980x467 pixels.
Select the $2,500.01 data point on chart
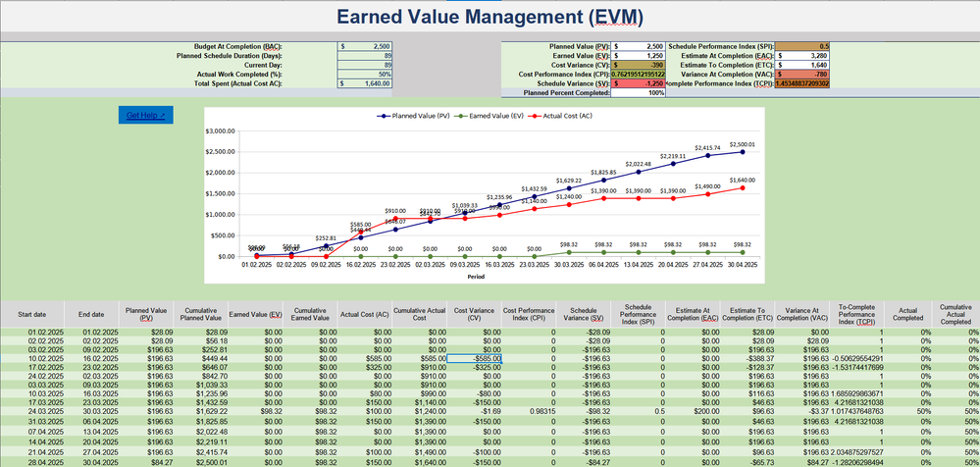[743, 152]
